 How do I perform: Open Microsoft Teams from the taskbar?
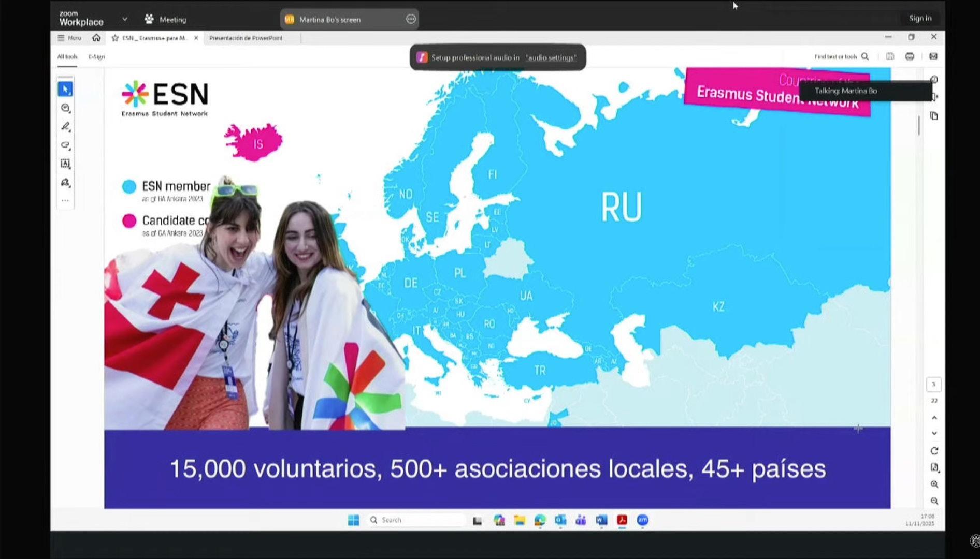point(581,520)
